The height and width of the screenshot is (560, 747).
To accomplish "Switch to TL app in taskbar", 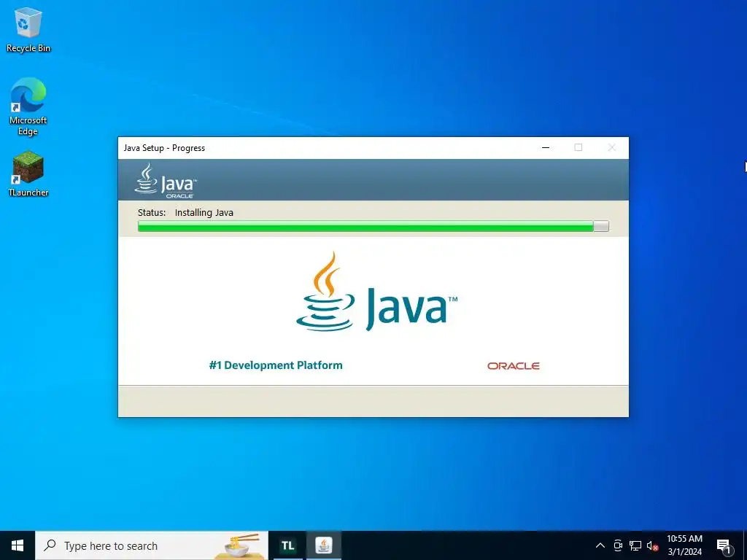I will point(287,545).
